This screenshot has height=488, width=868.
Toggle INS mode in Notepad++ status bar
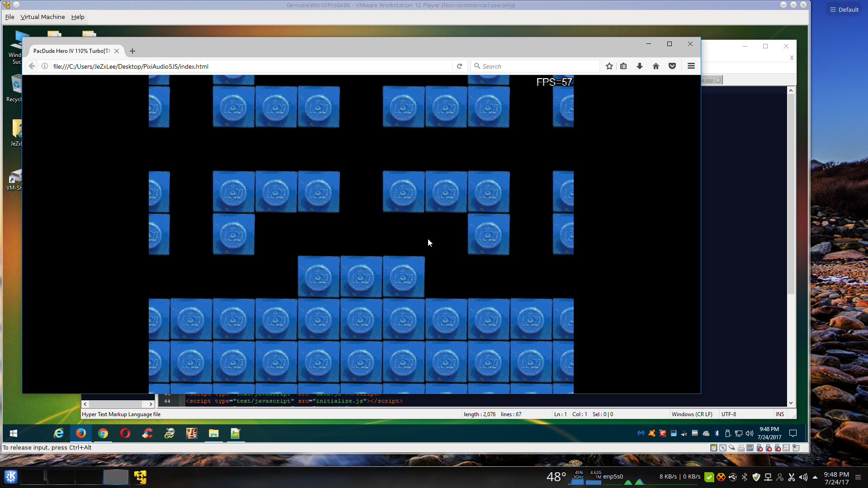pos(780,414)
